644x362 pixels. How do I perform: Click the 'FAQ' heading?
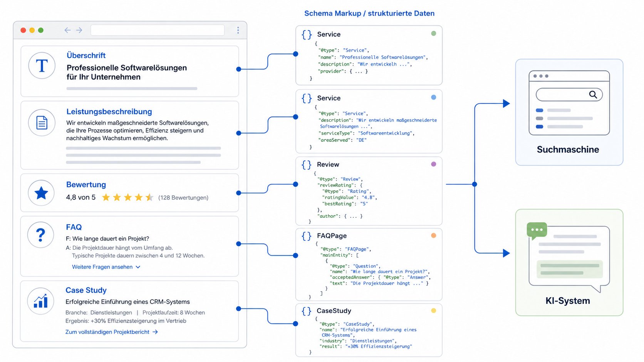pyautogui.click(x=74, y=227)
